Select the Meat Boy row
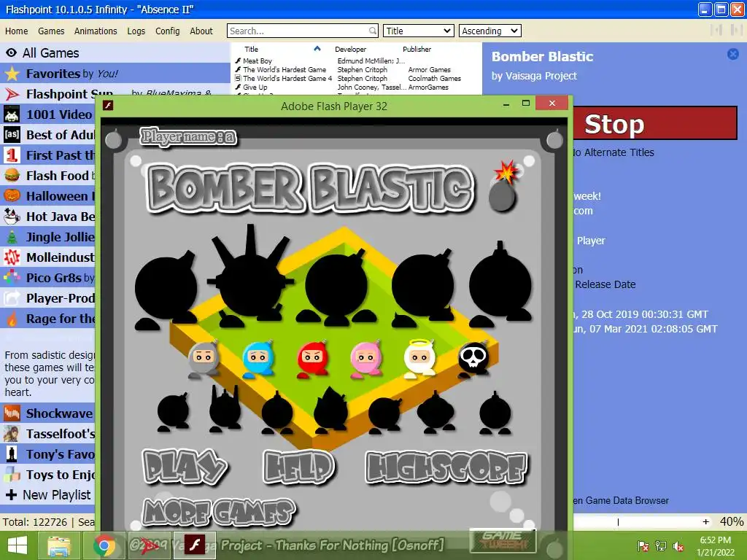This screenshot has height=560, width=747. click(355, 61)
